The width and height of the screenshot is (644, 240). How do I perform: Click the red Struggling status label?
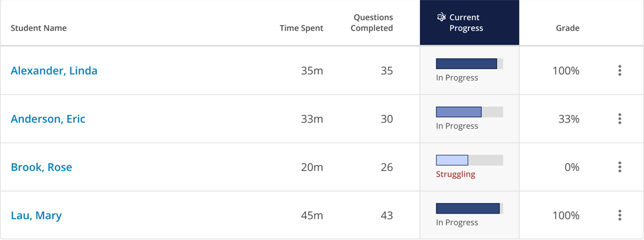tap(455, 175)
